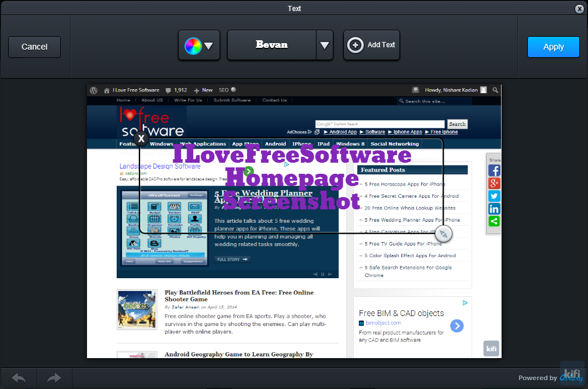Screen dimensions: 588x389
Task: Open the Contact Us link
Action: click(x=274, y=100)
